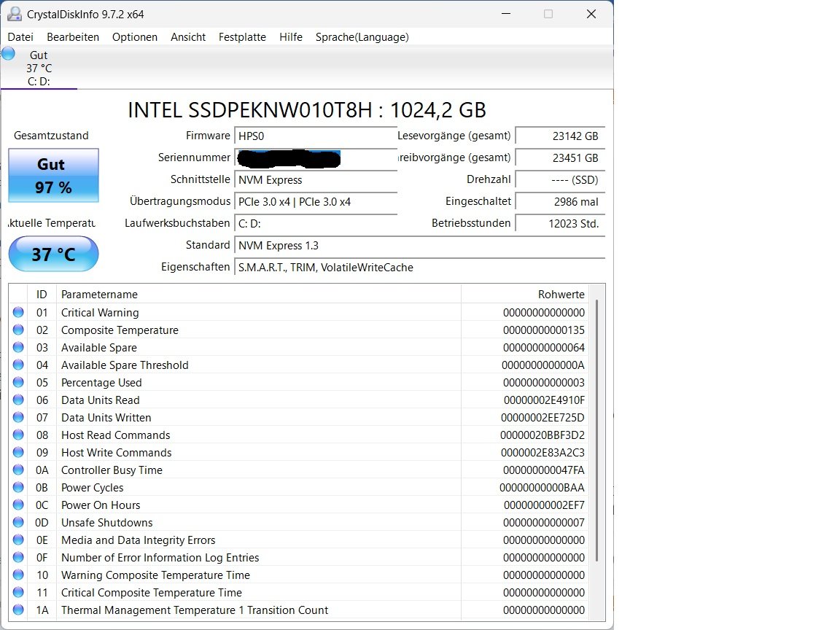Viewport: 840px width, 630px height.
Task: Click the Eingeschaltet value 2986 mal
Action: (x=560, y=202)
